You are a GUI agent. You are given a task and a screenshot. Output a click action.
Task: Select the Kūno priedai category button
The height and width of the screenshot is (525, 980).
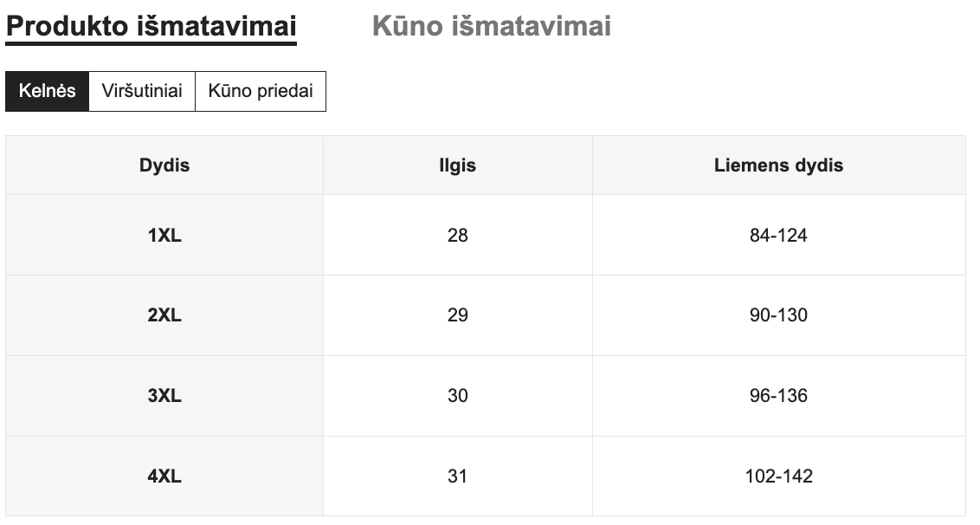261,91
